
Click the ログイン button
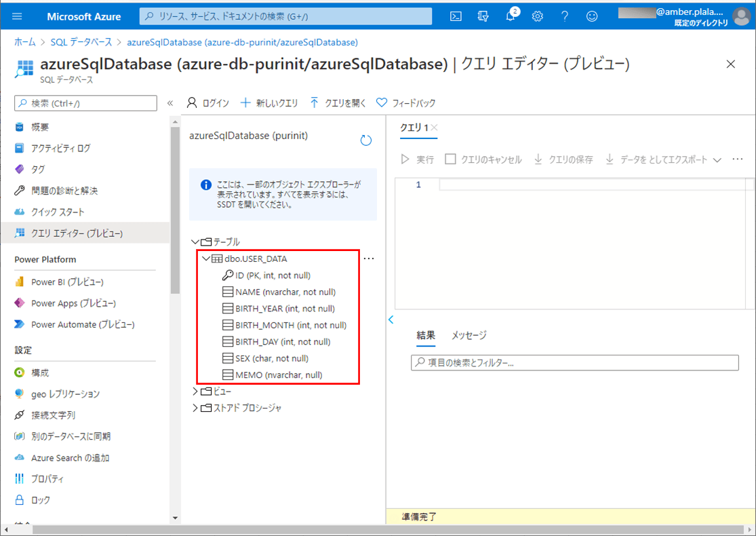[x=207, y=102]
